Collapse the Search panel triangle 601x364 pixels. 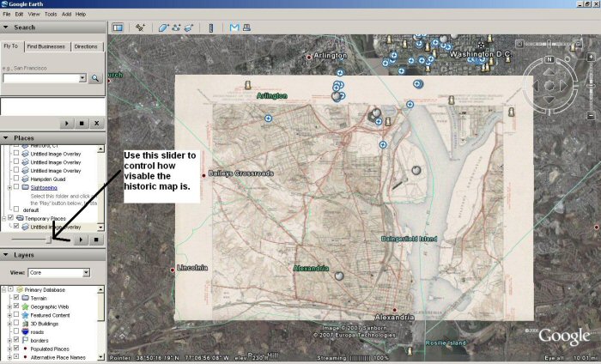coord(6,27)
